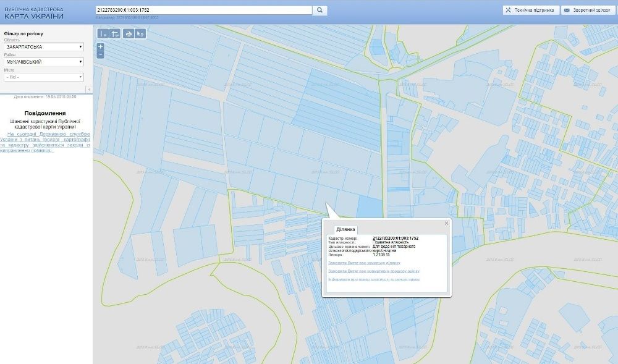Image resolution: width=618 pixels, height=364 pixels.
Task: Select the Ділянка tab in popup
Action: point(345,230)
